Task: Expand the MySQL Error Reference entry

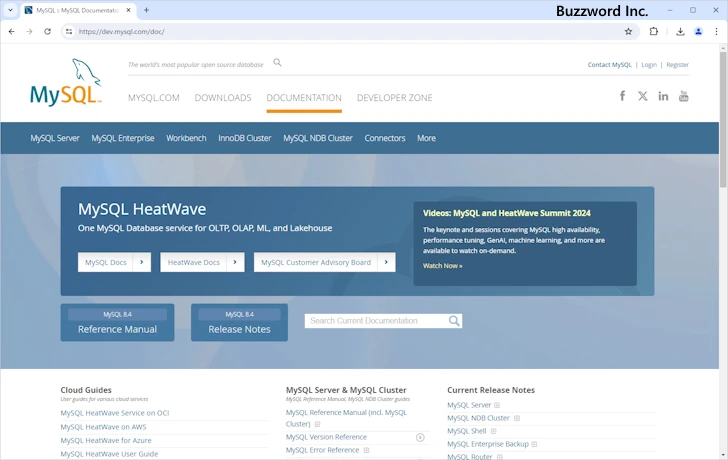Action: (x=366, y=450)
